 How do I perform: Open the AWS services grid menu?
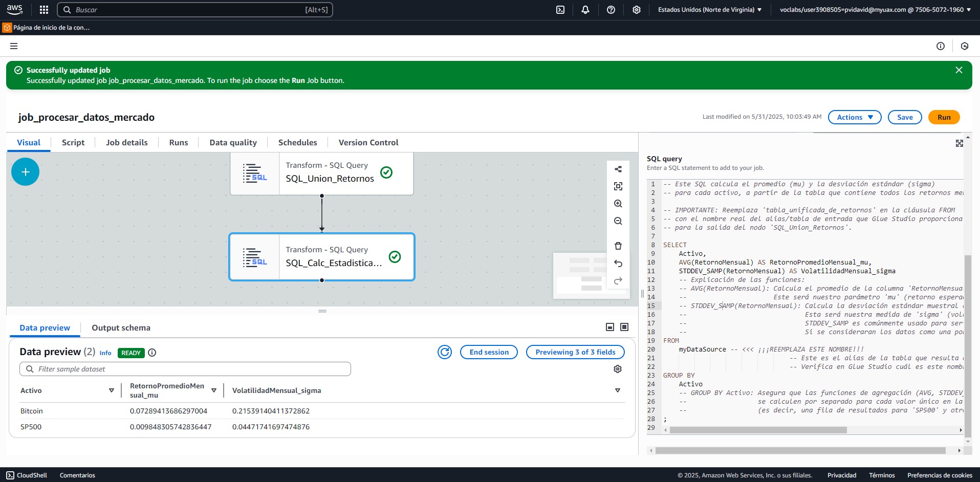click(44, 10)
